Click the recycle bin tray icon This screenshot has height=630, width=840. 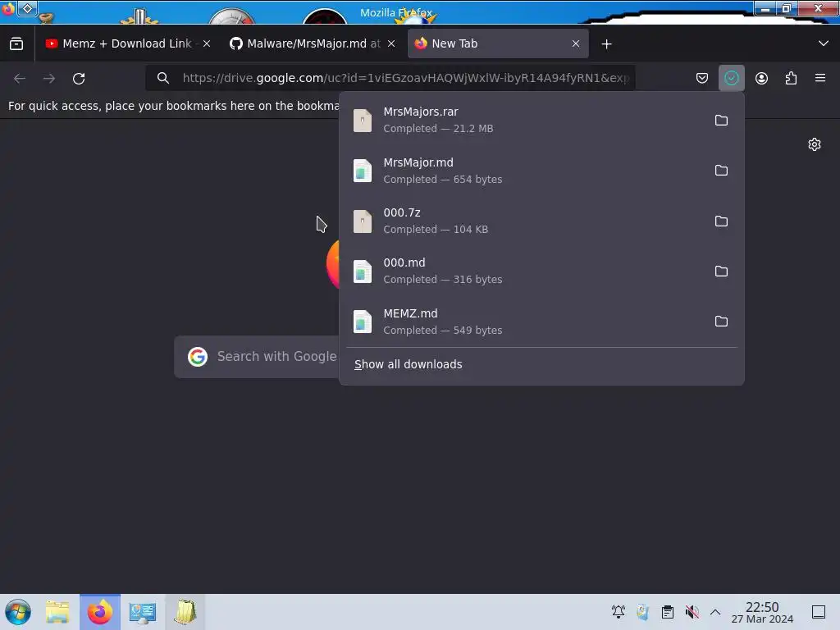(x=643, y=612)
